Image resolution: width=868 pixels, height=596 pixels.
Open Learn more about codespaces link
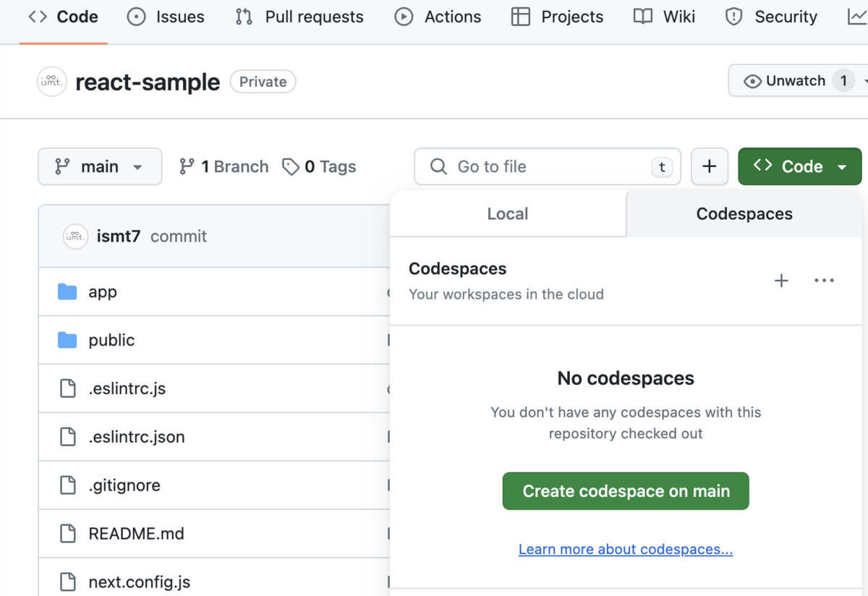626,549
